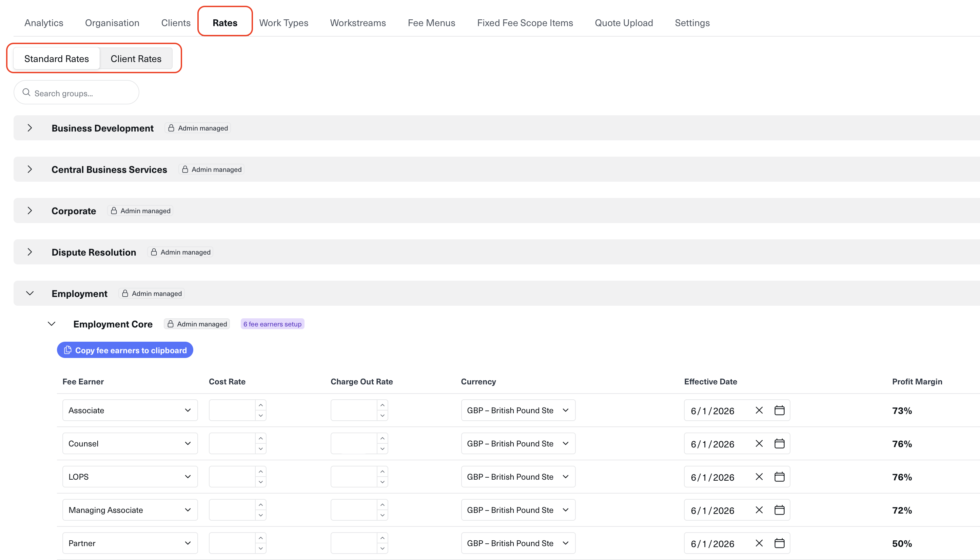980x560 pixels.
Task: Clear the Counsel effective date with X
Action: click(759, 443)
